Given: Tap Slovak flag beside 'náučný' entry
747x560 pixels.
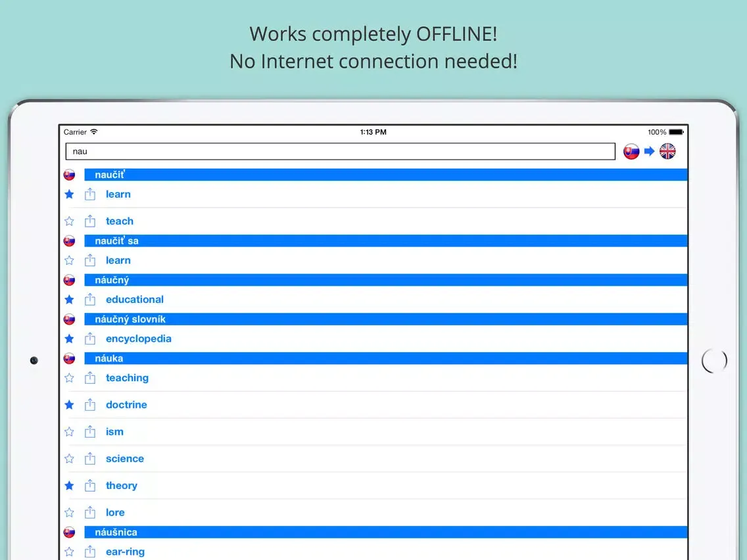Looking at the screenshot, I should [70, 280].
